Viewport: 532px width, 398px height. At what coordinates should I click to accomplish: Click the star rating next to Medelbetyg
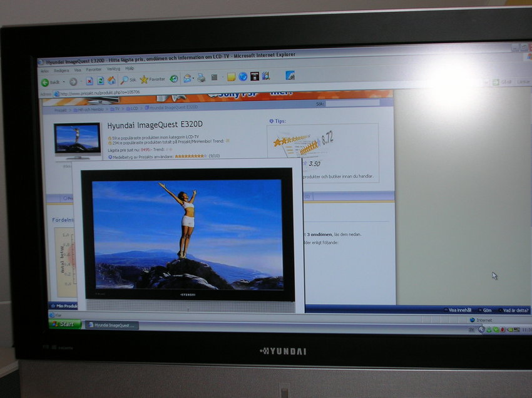(x=191, y=156)
